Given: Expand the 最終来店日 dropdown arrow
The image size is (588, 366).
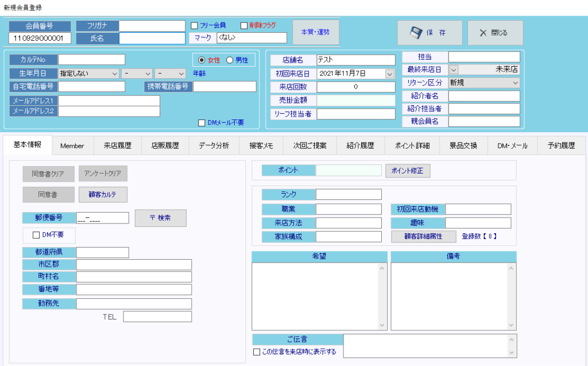Looking at the screenshot, I should (454, 70).
